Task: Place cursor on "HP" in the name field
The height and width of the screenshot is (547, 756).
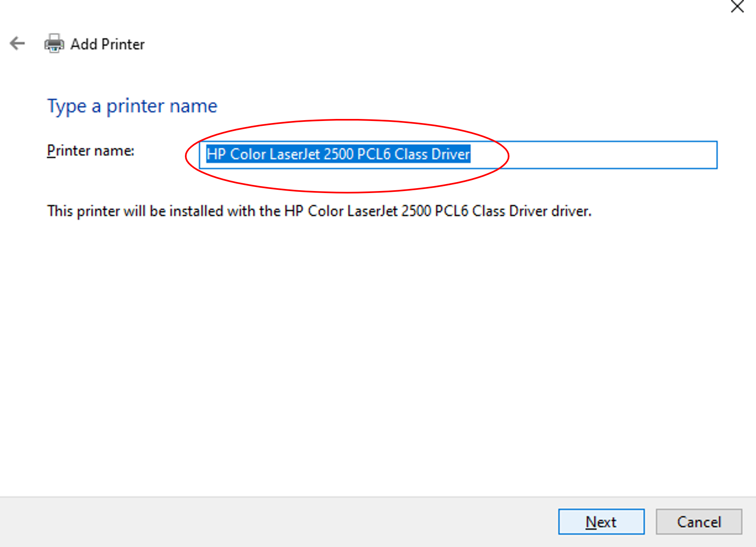Action: tap(216, 154)
